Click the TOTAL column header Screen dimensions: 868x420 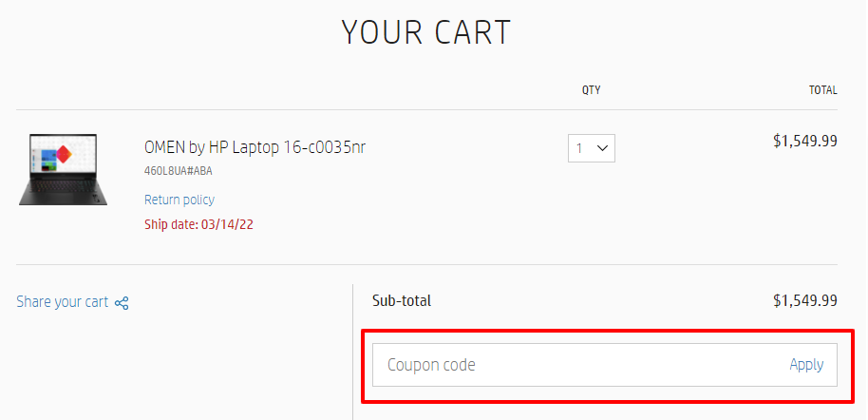click(x=823, y=90)
